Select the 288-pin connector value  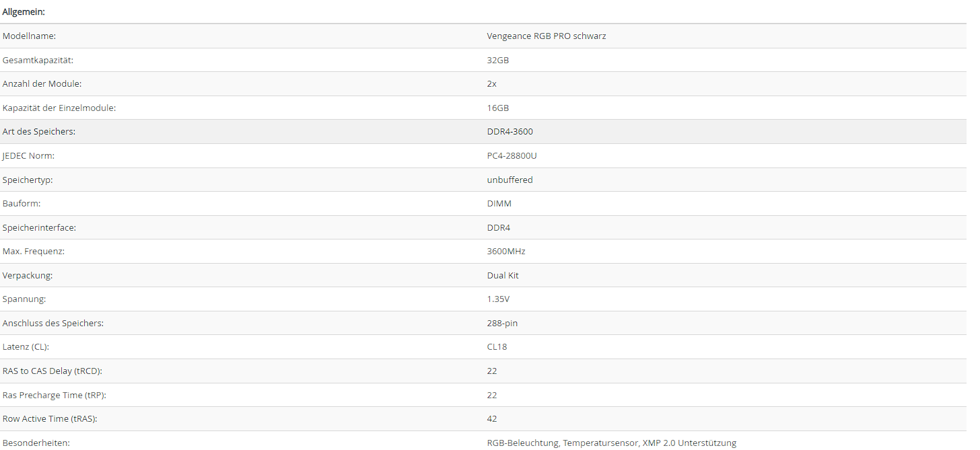[x=502, y=323]
